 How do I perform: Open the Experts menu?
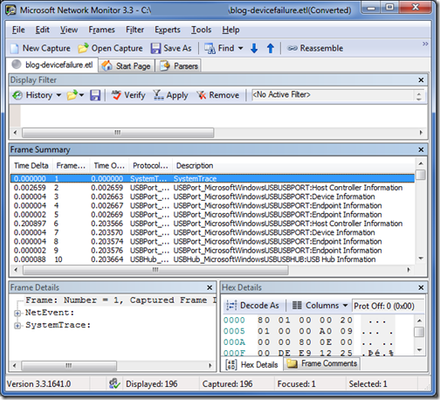[167, 30]
